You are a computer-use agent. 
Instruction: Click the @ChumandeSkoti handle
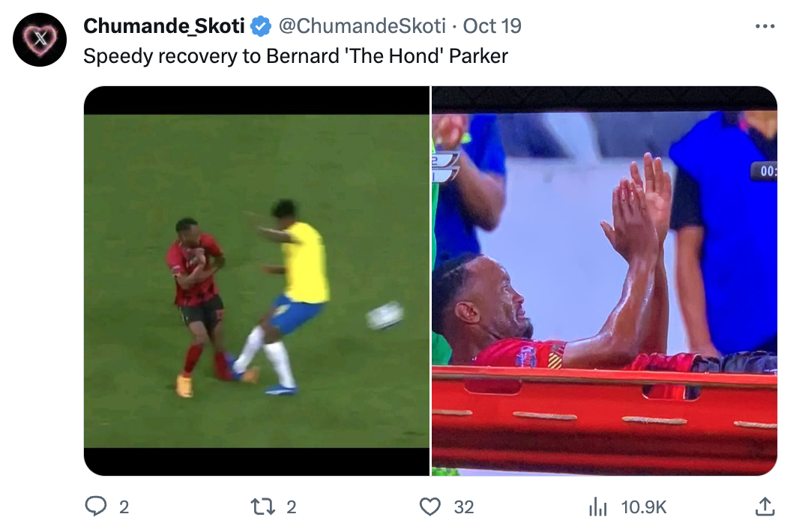click(x=362, y=26)
